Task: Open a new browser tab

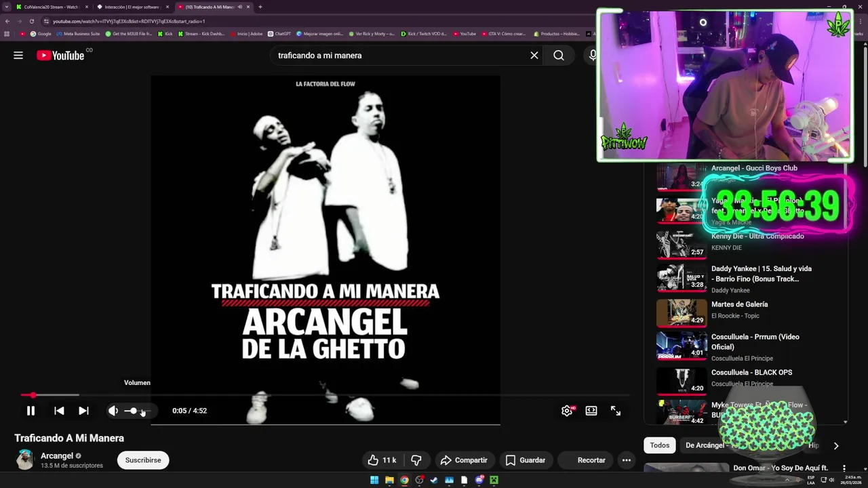Action: 260,7
